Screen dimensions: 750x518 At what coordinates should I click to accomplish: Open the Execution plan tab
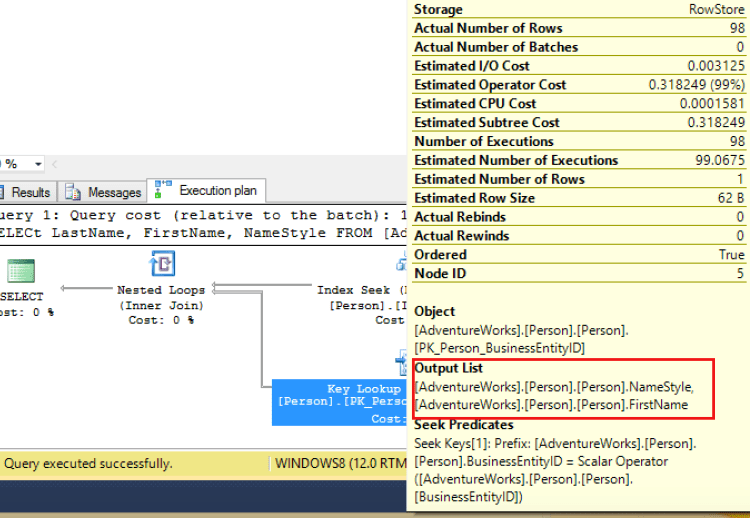pos(217,191)
